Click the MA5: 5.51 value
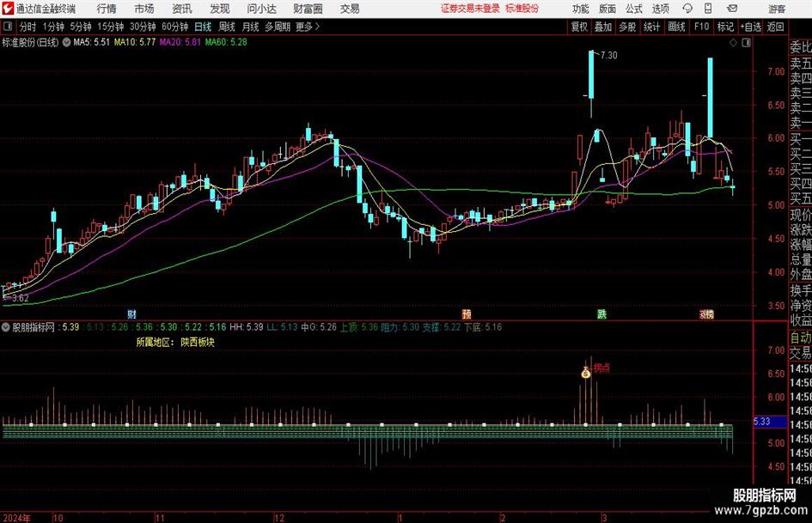Viewport: 812px width, 523px height. pyautogui.click(x=92, y=42)
